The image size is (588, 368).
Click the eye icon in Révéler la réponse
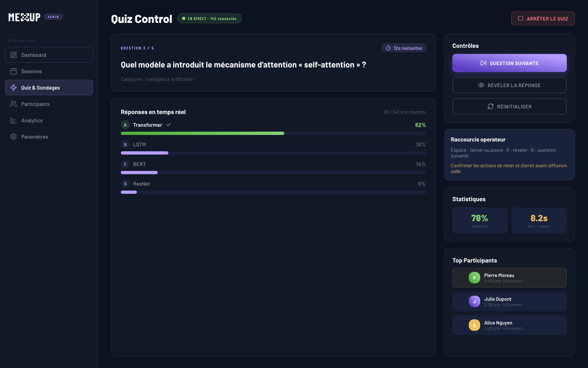pos(481,85)
